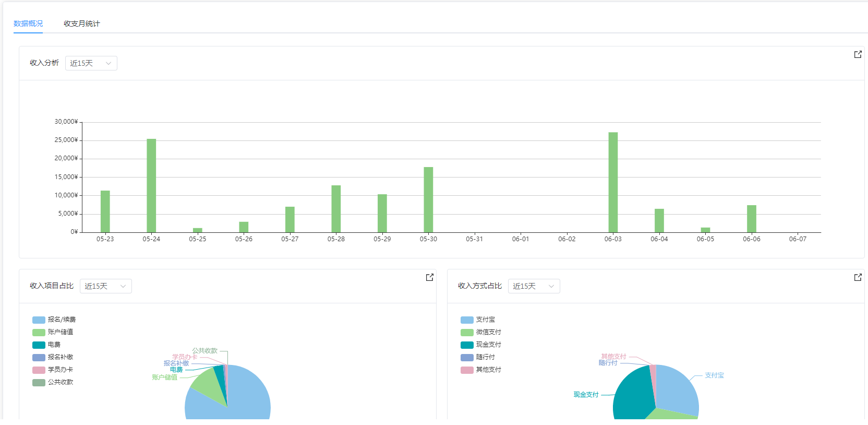
Task: Select the 05-29 income bar
Action: (382, 213)
